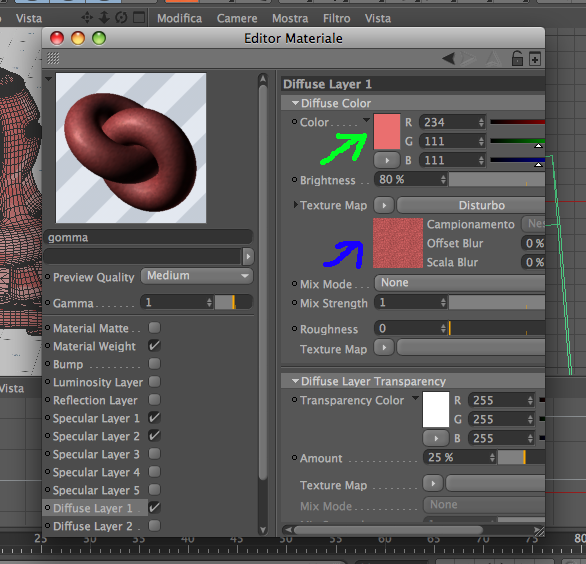
Task: Click the Amount 25 % stepper arrows
Action: (492, 457)
